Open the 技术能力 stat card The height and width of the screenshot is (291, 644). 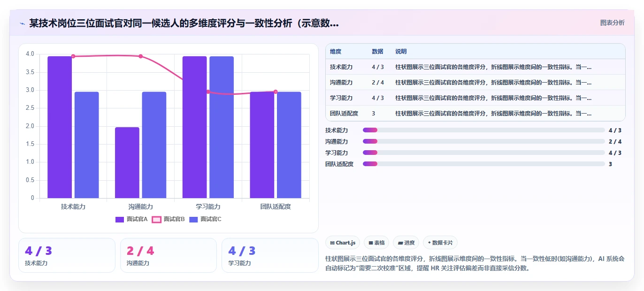click(x=67, y=255)
